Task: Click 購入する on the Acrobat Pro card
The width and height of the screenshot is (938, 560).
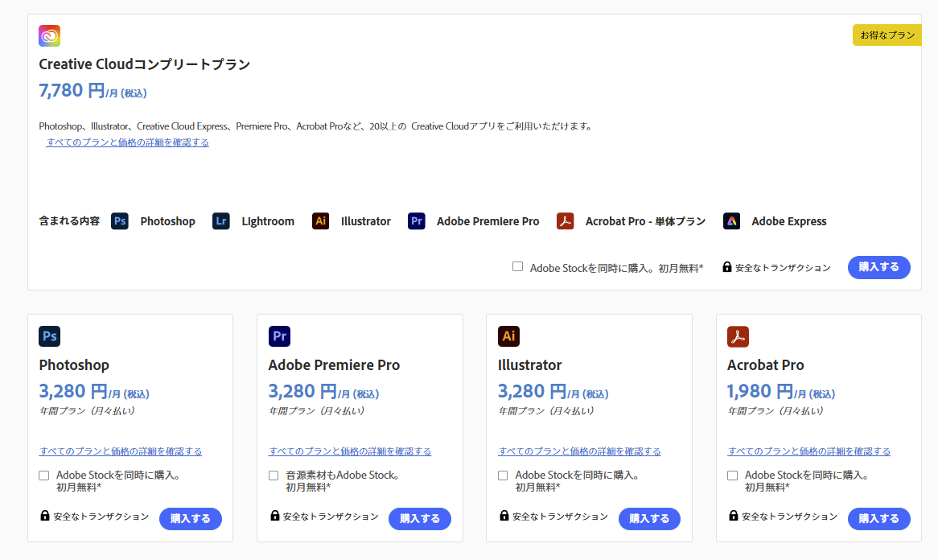Action: [878, 519]
